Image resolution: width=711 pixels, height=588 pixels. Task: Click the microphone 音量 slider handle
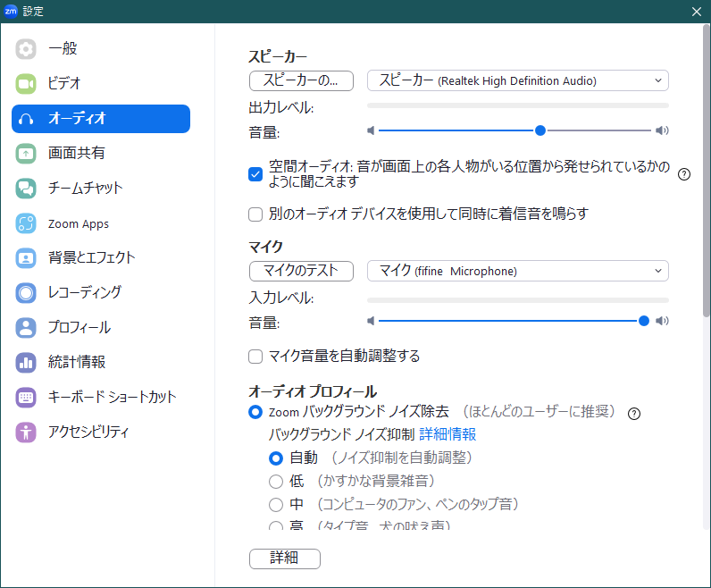pyautogui.click(x=643, y=321)
